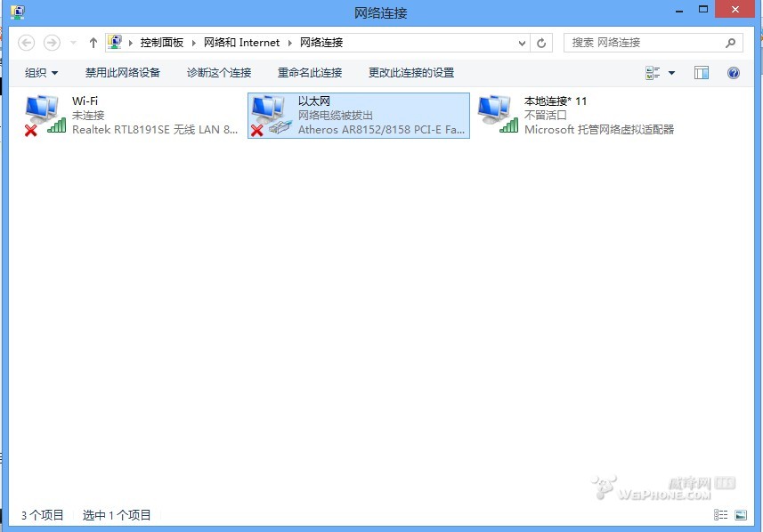Image resolution: width=763 pixels, height=532 pixels.
Task: Close the 网络连接 window
Action: pos(735,9)
